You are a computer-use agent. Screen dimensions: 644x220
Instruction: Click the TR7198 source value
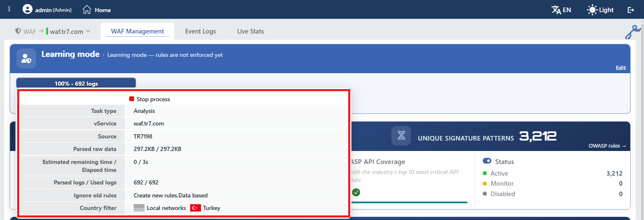tap(143, 136)
